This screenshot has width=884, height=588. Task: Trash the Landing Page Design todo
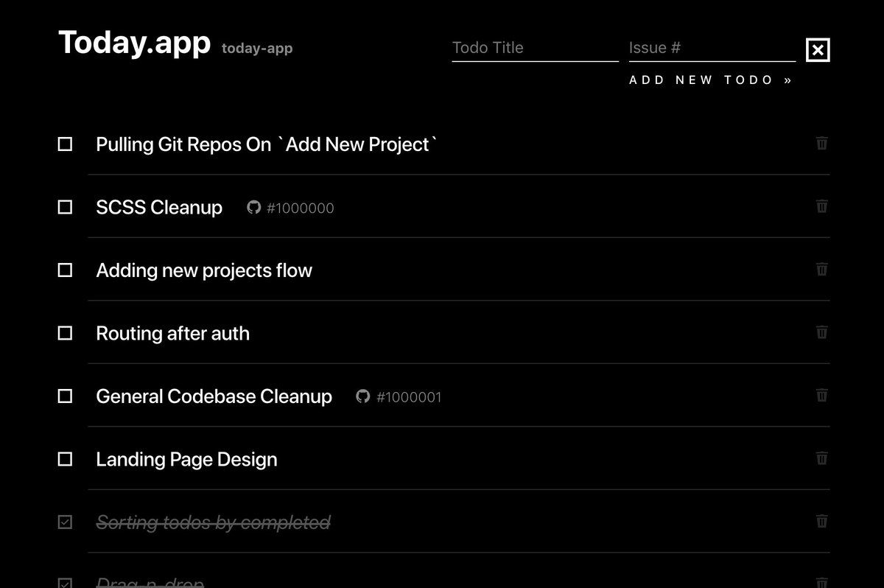point(822,458)
